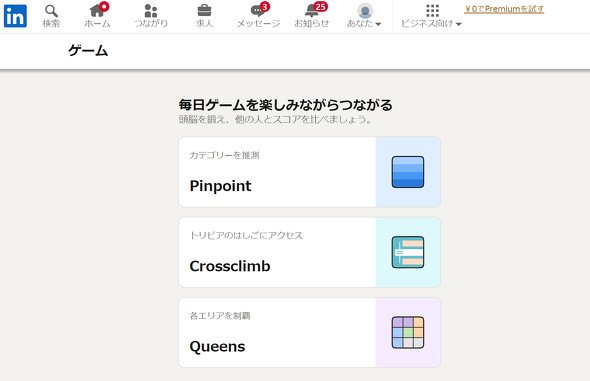The width and height of the screenshot is (590, 381).
Task: Click the profile avatar photo
Action: click(365, 11)
